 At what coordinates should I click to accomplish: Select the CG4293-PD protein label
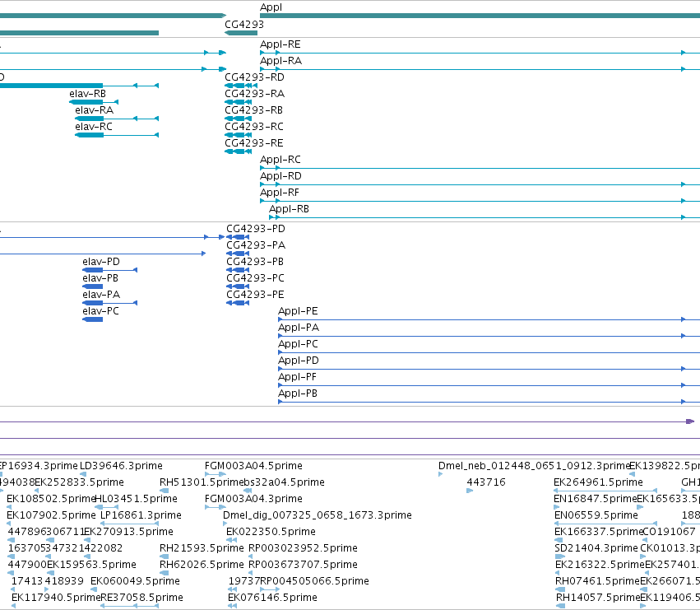click(x=256, y=229)
